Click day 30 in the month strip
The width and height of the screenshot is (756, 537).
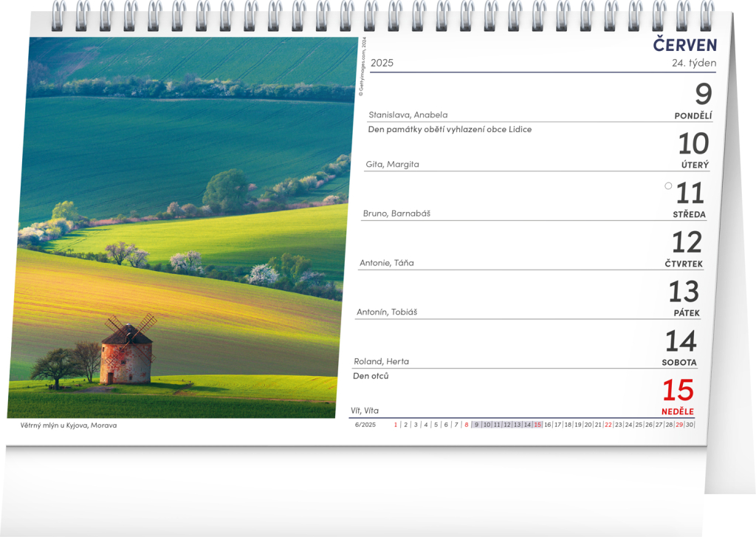pyautogui.click(x=690, y=425)
